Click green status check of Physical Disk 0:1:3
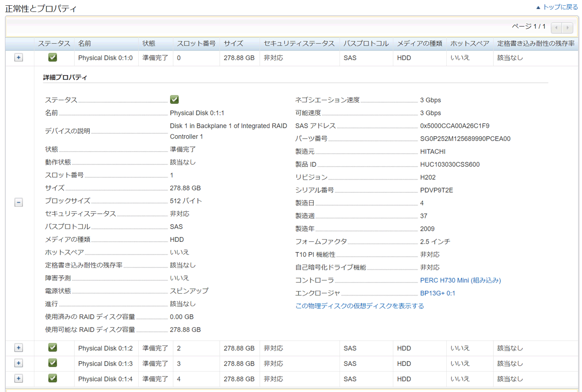The image size is (582, 392). [x=53, y=363]
